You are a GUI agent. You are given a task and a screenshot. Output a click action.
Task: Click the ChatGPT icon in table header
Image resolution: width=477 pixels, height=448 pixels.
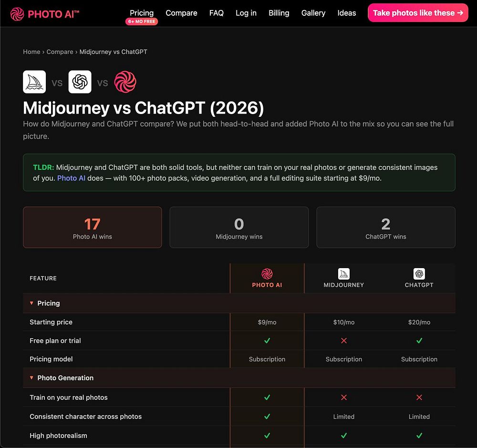(419, 273)
